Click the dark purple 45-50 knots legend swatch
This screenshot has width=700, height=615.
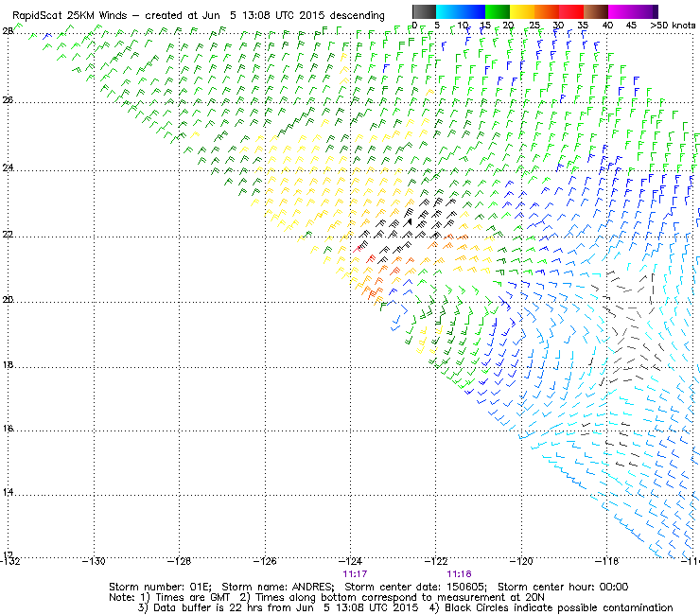click(645, 12)
